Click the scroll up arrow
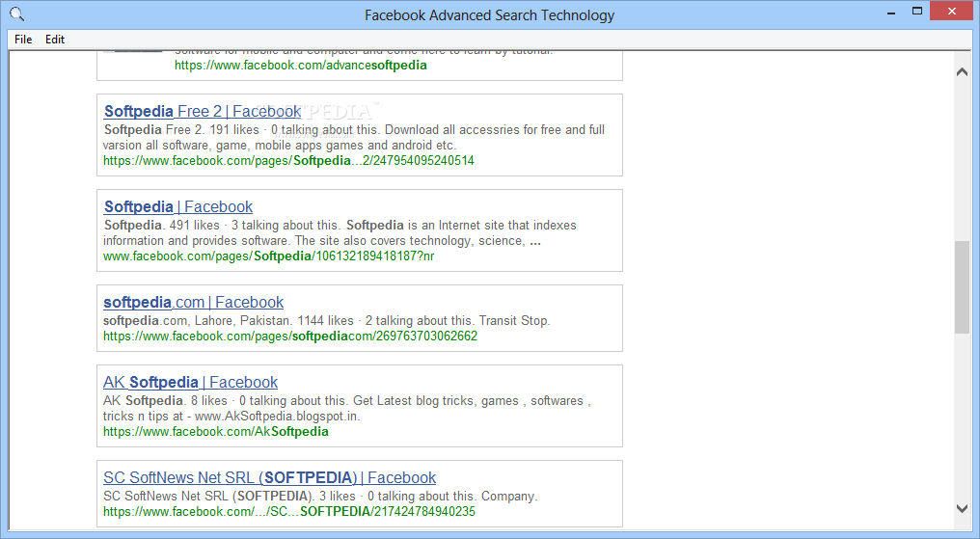The height and width of the screenshot is (539, 980). [x=962, y=71]
